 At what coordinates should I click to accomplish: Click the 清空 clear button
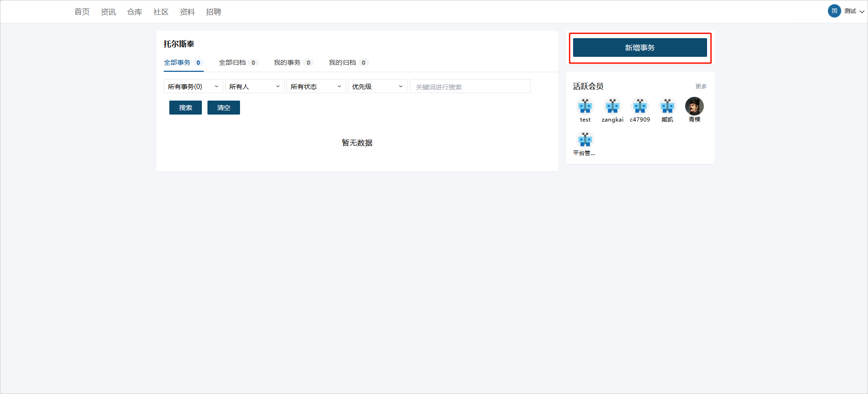(x=223, y=108)
